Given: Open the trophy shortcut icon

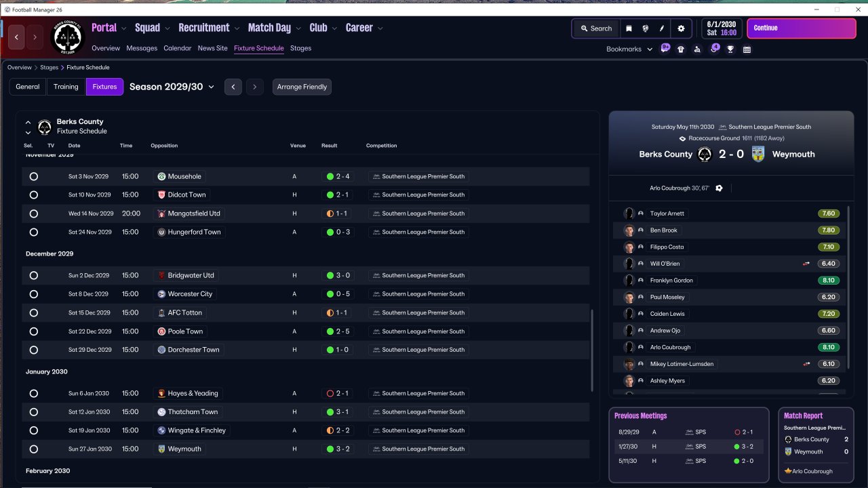Looking at the screenshot, I should [x=730, y=49].
